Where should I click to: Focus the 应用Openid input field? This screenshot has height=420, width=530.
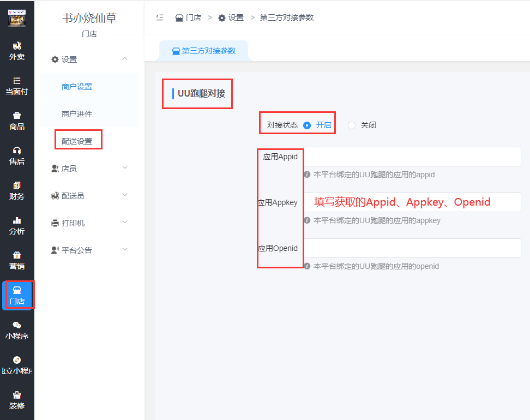tap(412, 248)
